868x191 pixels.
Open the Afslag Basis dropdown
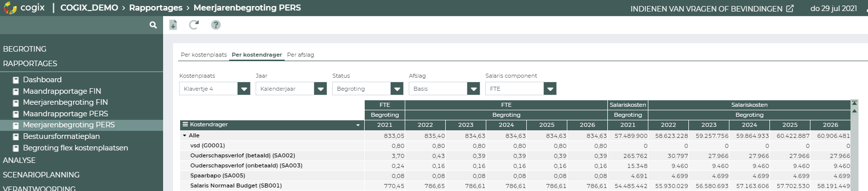point(473,89)
